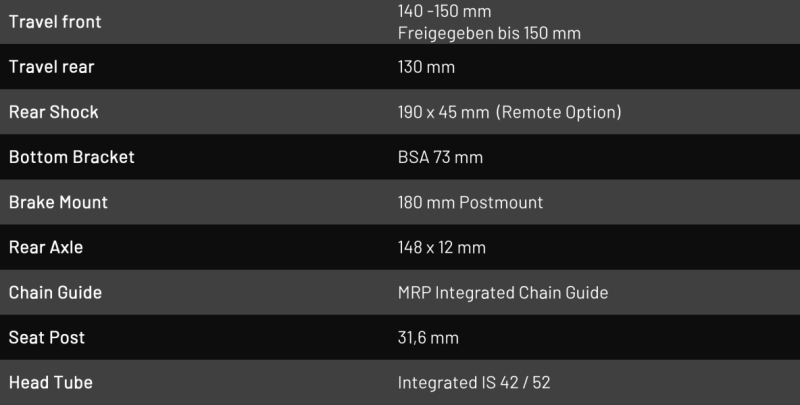This screenshot has width=800, height=405.
Task: Select the Seat Post label
Action: (x=47, y=337)
